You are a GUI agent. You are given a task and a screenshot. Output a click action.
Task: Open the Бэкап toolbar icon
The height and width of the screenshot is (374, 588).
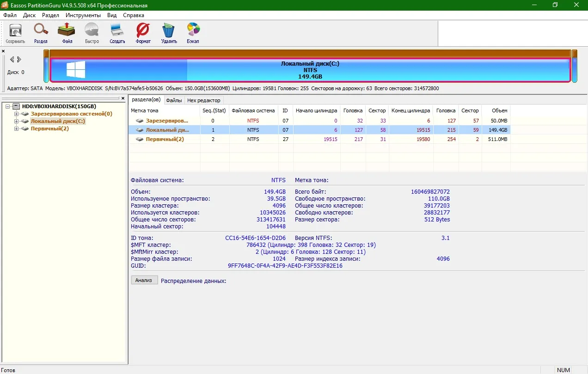193,33
